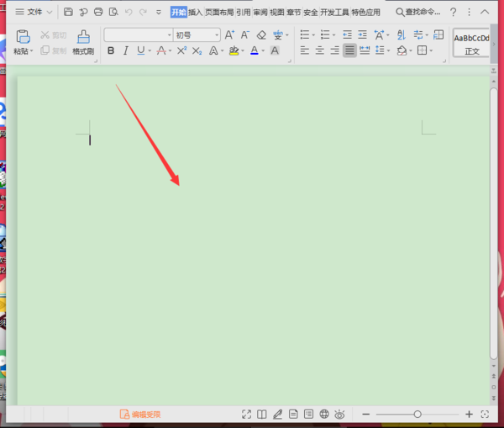Toggle italic formatting
Viewport: 504px width, 428px height.
pos(126,50)
